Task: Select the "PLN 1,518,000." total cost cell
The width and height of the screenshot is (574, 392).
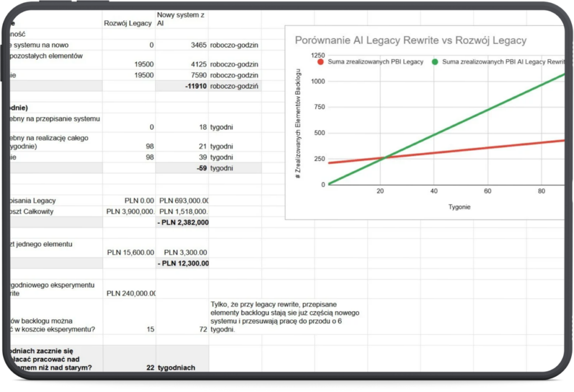Action: [x=183, y=212]
